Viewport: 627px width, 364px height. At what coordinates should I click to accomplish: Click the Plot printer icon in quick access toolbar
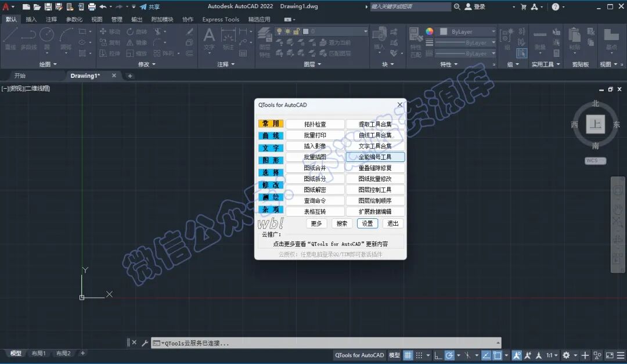pyautogui.click(x=92, y=7)
